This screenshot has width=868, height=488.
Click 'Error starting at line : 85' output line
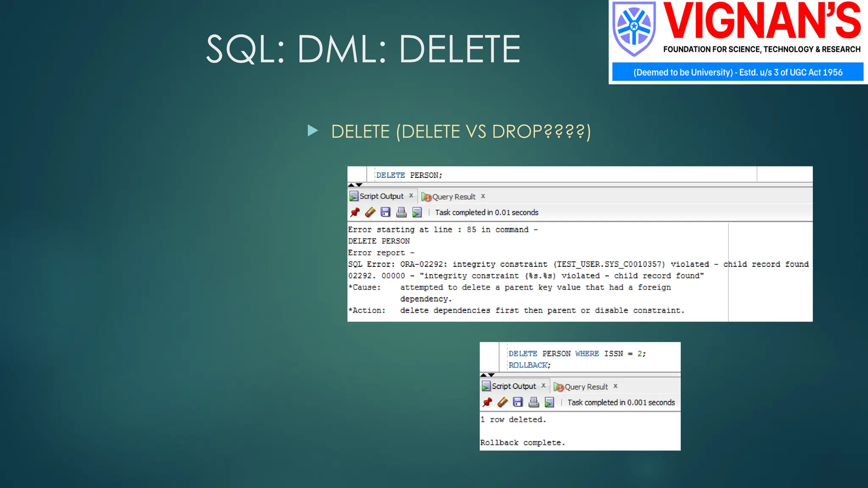(x=443, y=229)
